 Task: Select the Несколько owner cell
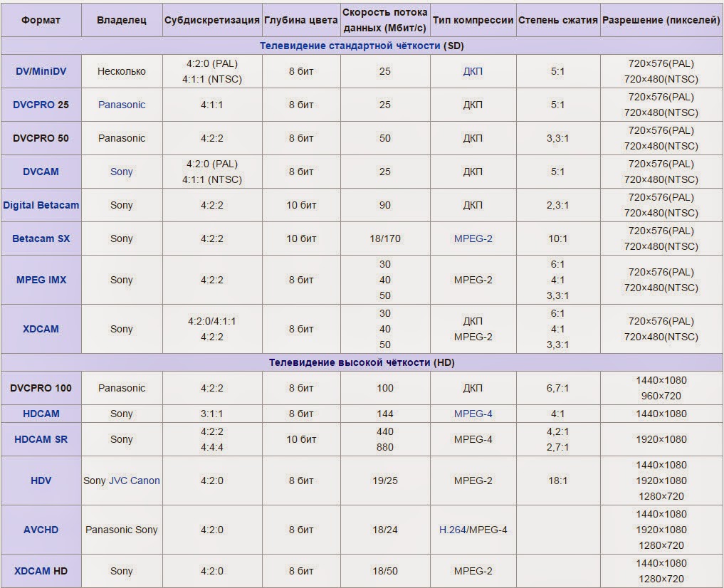point(122,71)
